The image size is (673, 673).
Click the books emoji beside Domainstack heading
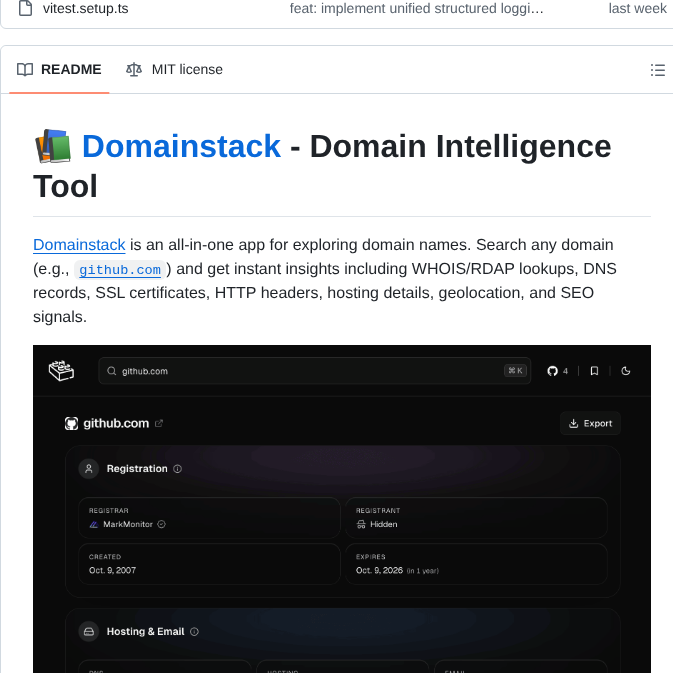pyautogui.click(x=53, y=146)
